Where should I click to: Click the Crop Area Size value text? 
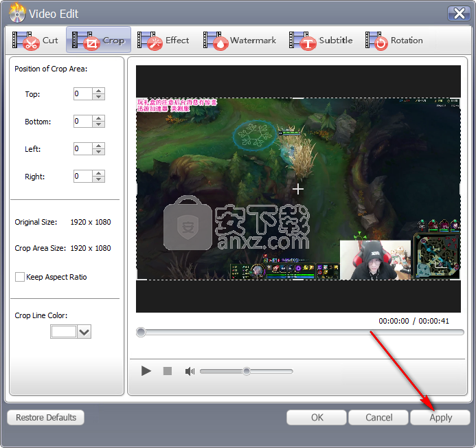point(91,248)
